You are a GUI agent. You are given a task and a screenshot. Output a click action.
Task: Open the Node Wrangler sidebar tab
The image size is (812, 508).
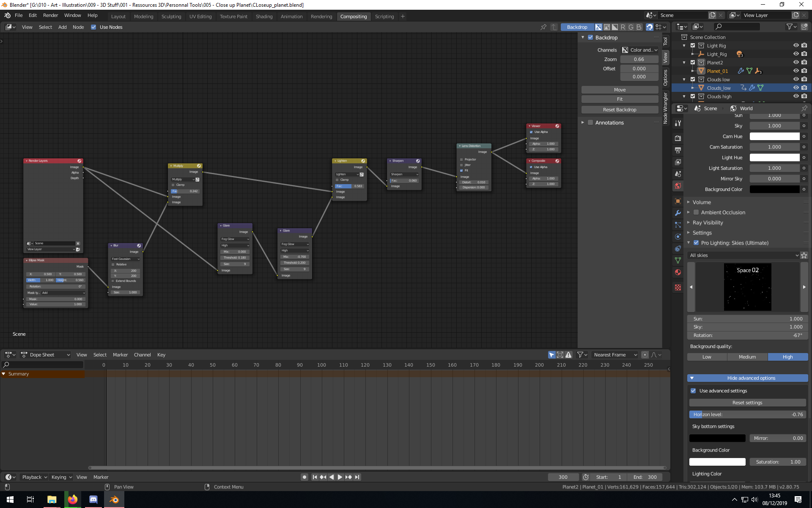pos(666,108)
